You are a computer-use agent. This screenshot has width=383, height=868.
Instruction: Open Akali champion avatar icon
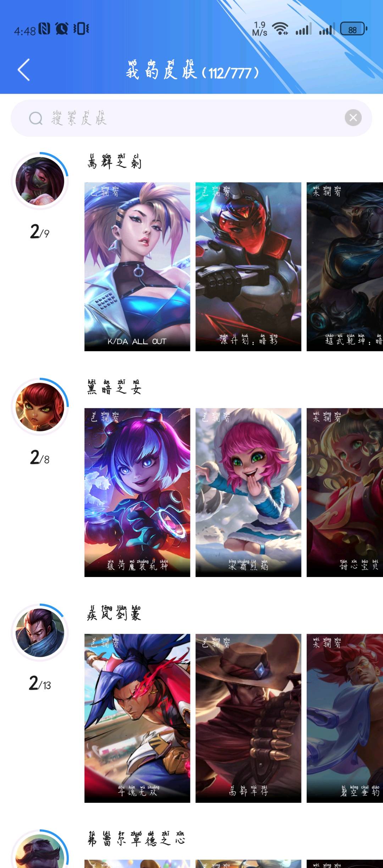40,181
